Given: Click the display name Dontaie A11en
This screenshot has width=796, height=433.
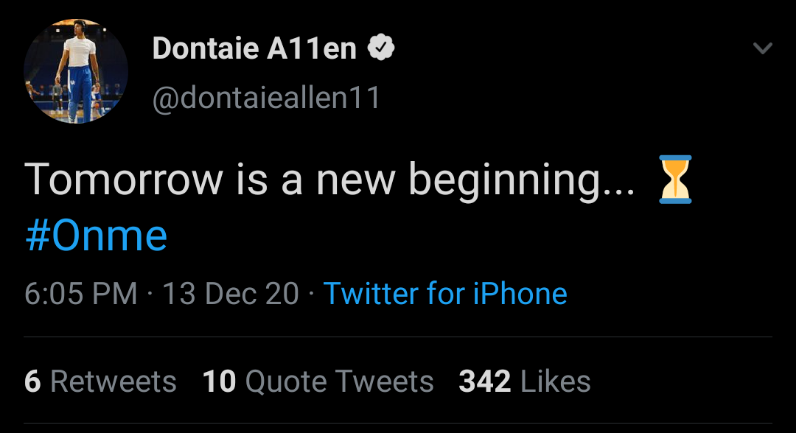Looking at the screenshot, I should pyautogui.click(x=254, y=48).
